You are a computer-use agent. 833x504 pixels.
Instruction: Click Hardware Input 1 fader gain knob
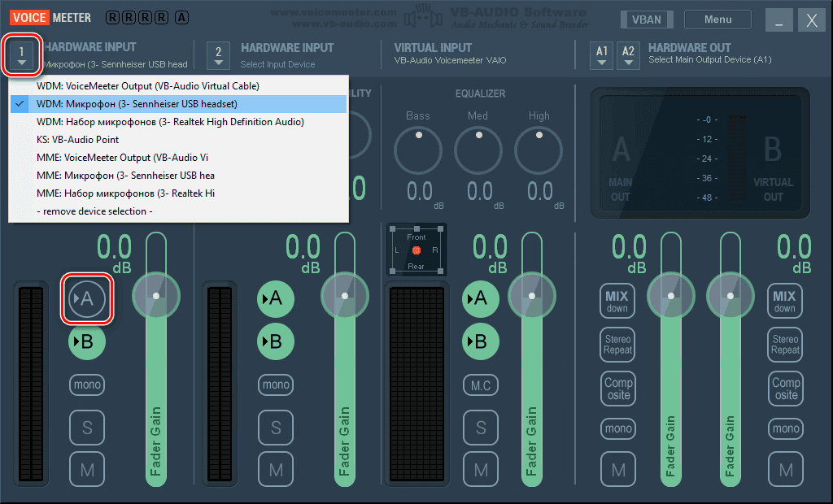tap(155, 296)
